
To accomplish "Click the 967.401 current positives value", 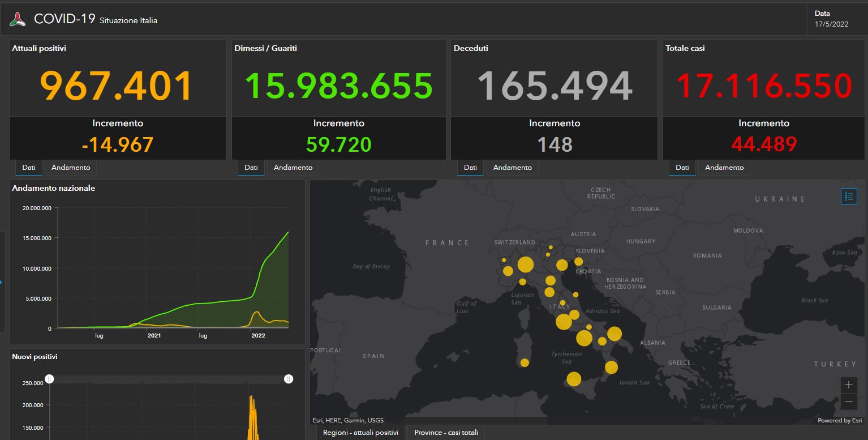I will [117, 86].
